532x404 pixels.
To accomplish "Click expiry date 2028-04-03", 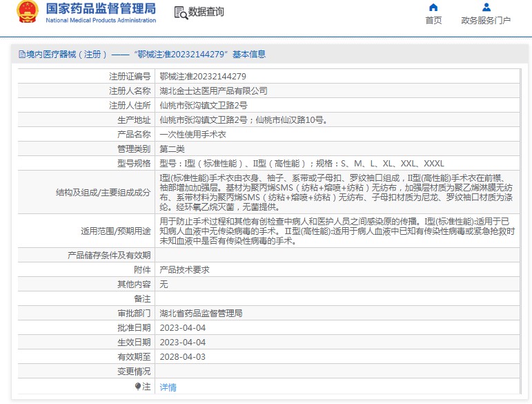I will pos(183,357).
